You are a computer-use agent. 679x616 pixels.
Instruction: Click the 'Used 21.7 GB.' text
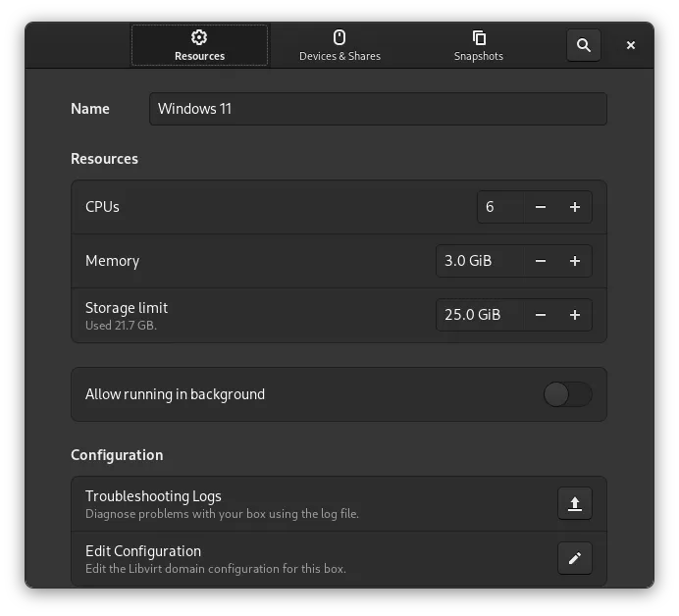pyautogui.click(x=121, y=325)
